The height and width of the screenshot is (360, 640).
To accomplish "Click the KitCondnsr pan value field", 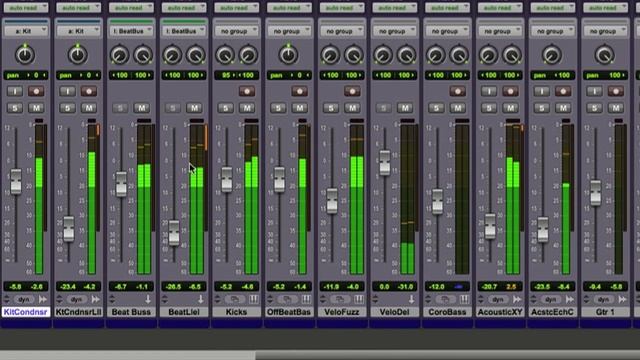I will tap(26, 75).
